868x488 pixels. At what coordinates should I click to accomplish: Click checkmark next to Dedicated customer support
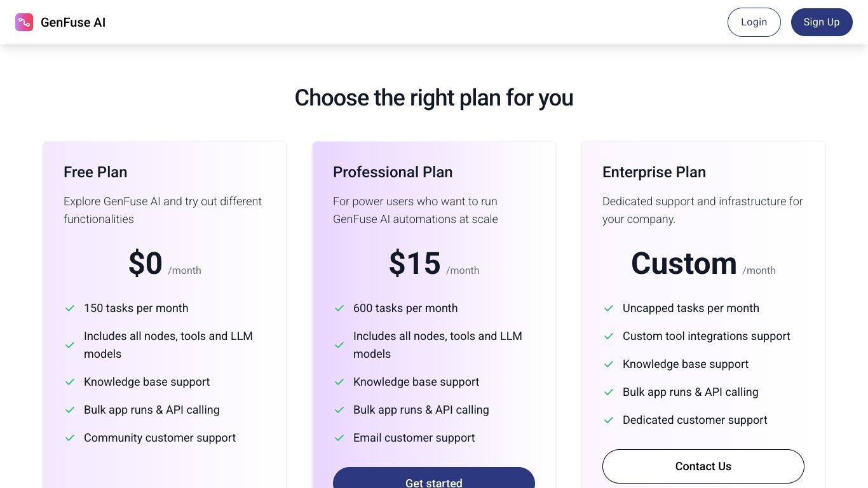point(609,420)
